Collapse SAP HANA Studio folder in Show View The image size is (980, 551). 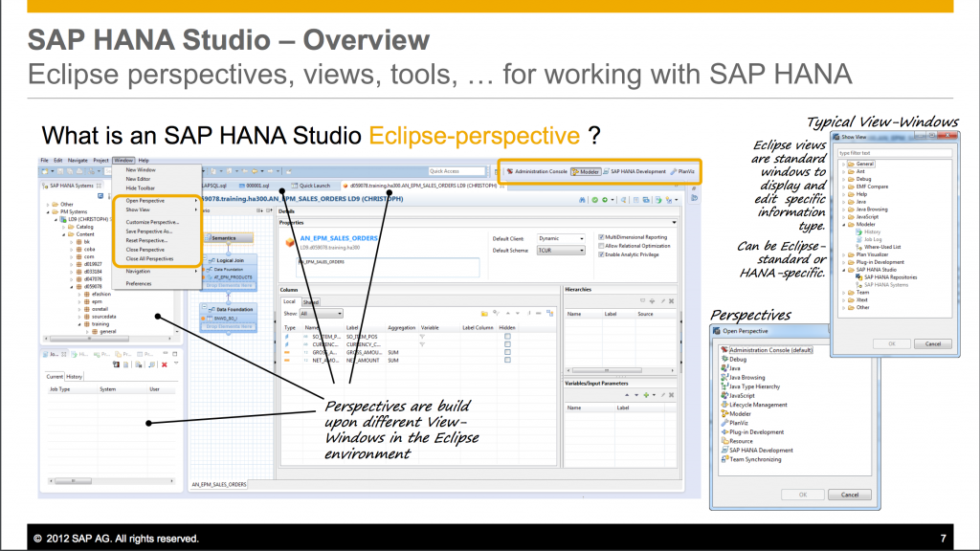tap(843, 270)
